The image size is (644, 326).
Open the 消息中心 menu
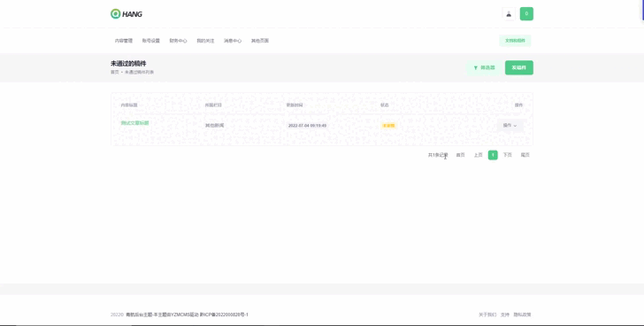tap(233, 41)
